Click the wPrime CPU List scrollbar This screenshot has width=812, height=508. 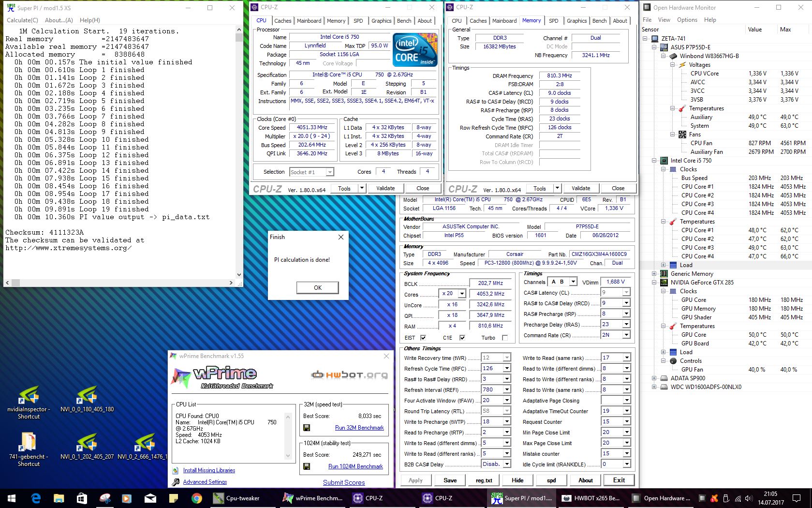[288, 436]
